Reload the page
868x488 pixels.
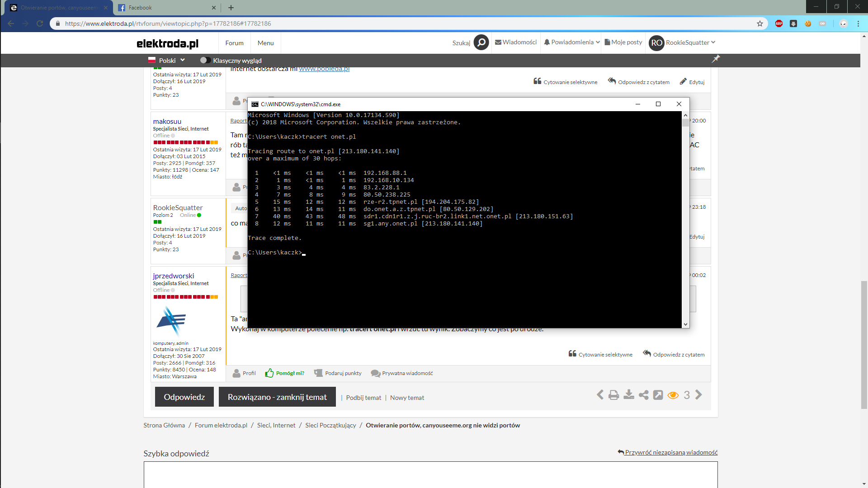click(40, 23)
